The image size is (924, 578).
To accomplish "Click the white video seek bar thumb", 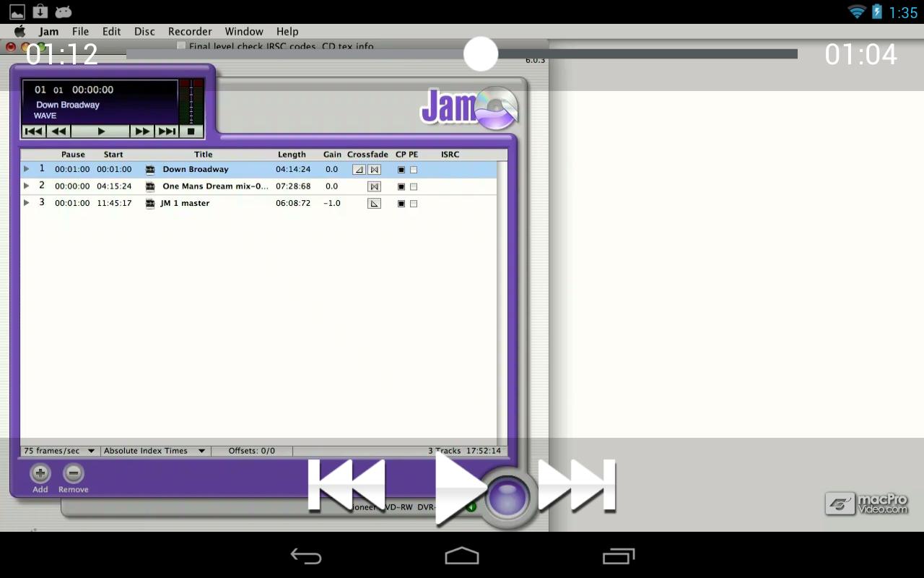I will tap(481, 54).
